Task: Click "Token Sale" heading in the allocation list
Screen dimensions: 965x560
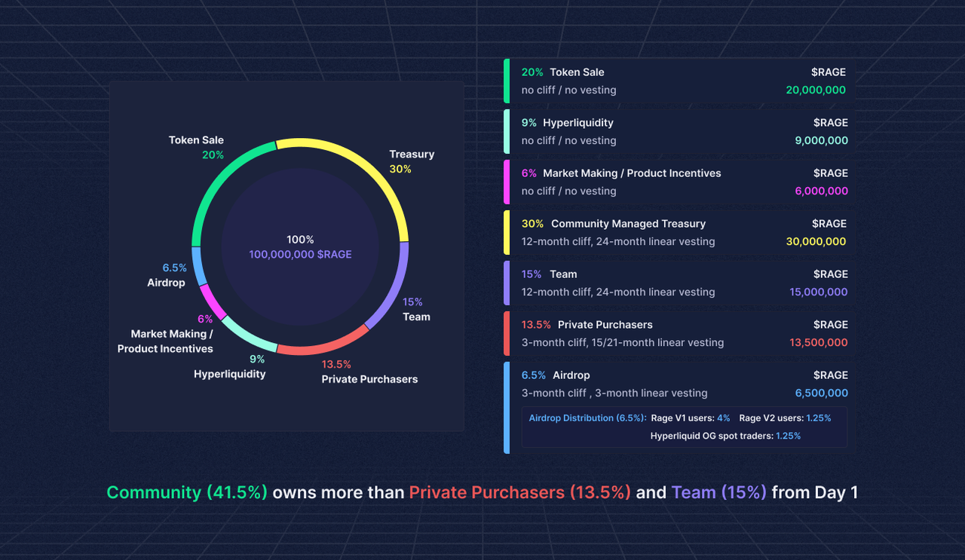Action: coord(577,72)
